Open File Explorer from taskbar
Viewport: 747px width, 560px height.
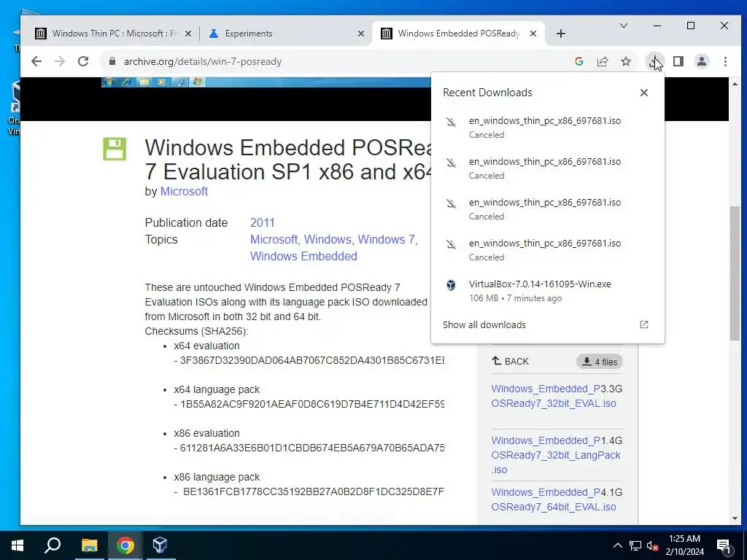pyautogui.click(x=89, y=545)
